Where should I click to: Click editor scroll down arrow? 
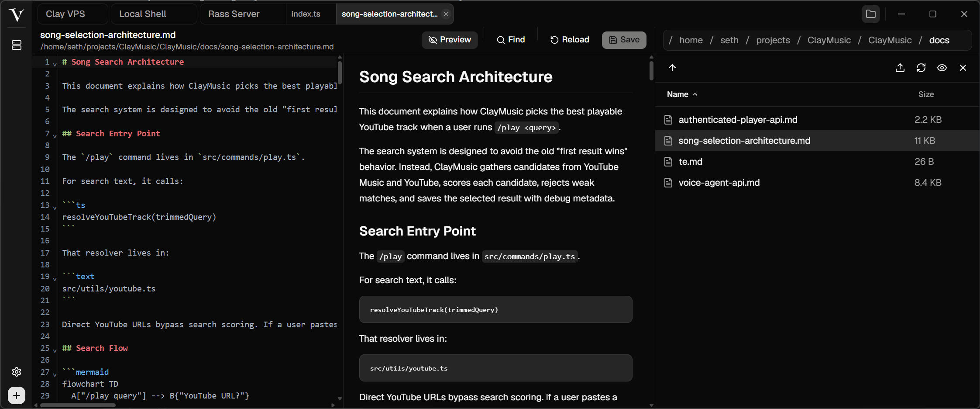[x=340, y=399]
